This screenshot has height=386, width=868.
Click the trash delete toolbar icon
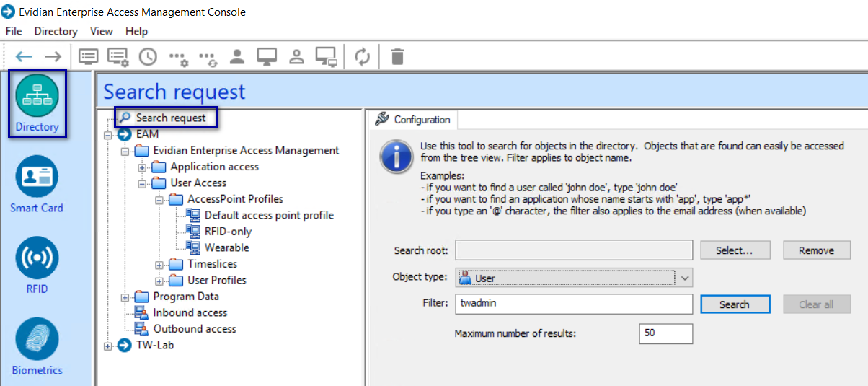[x=397, y=56]
